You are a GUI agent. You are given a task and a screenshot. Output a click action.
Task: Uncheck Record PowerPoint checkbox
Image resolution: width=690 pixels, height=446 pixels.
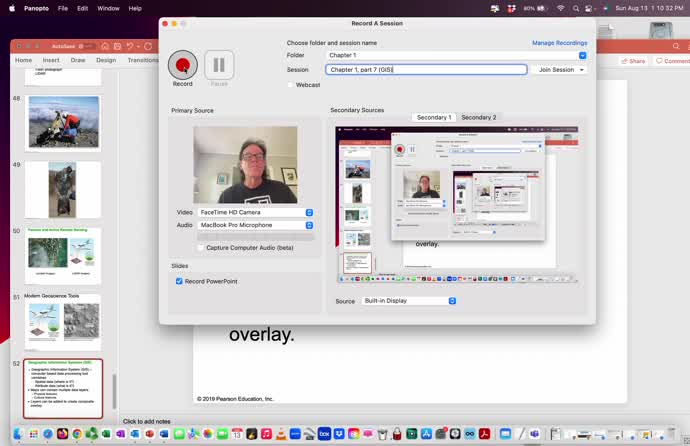(x=179, y=281)
